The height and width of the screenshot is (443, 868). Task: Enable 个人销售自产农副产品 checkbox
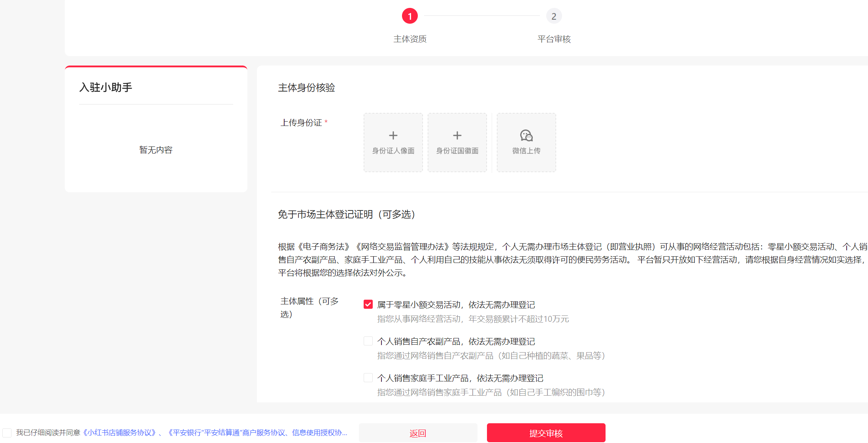368,341
